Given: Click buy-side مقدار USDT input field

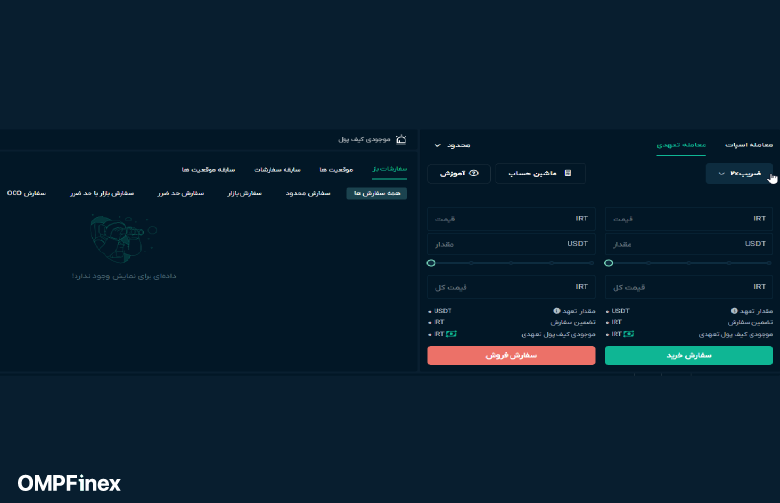Looking at the screenshot, I should [x=689, y=244].
